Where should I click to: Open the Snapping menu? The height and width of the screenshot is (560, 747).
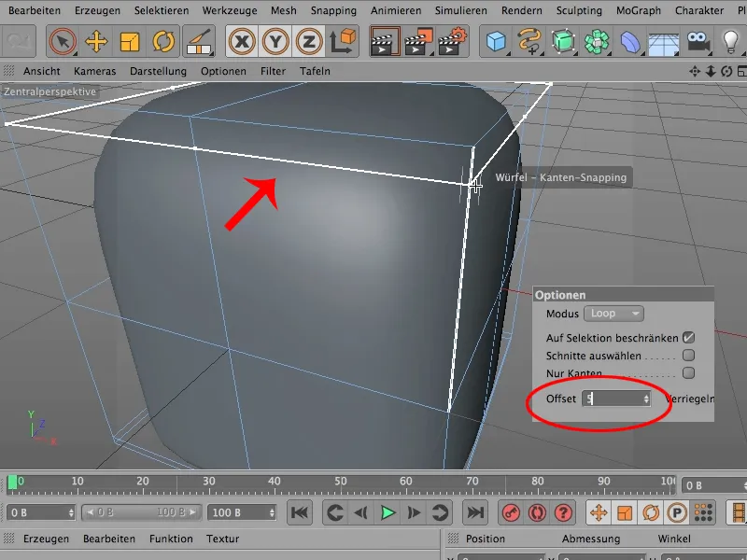333,10
